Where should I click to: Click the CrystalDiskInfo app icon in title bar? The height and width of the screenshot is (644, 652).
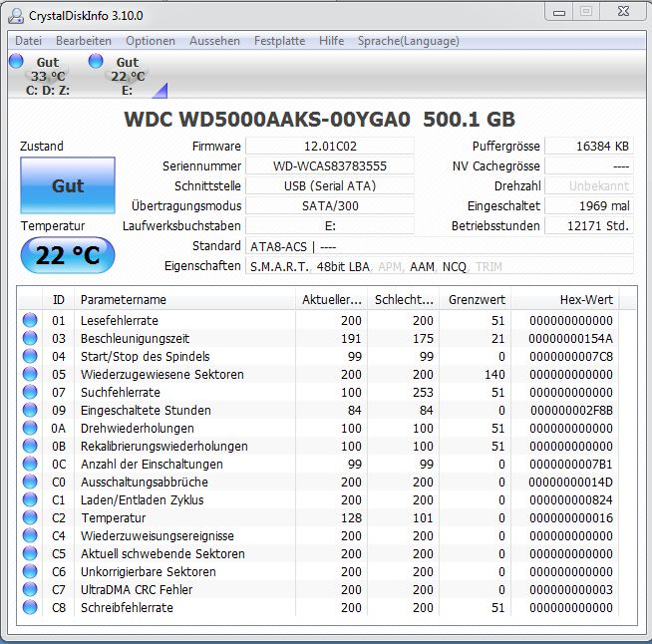17,16
